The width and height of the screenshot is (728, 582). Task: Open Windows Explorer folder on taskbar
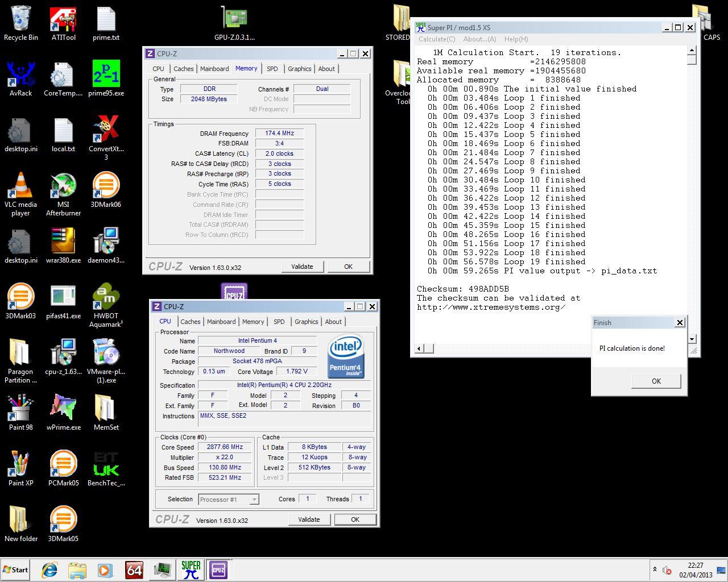77,569
